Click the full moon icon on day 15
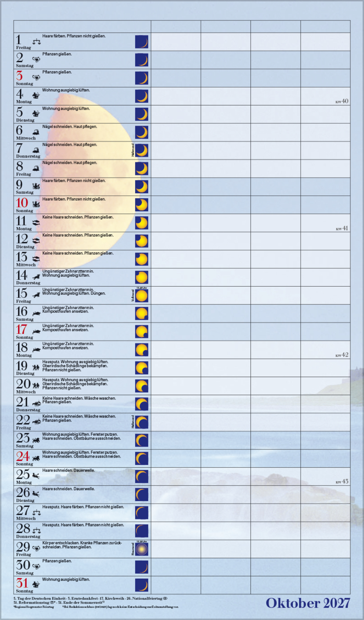Screen dimensions: 364x620 [x=142, y=296]
